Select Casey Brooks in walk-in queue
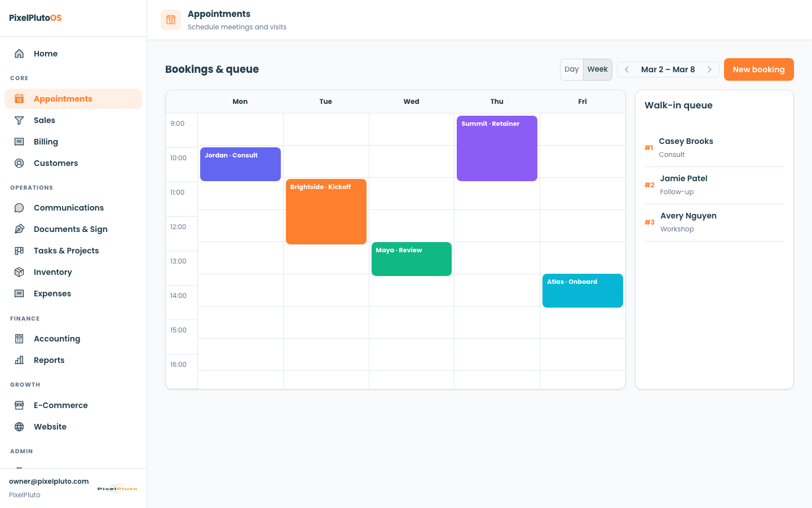 [x=714, y=148]
